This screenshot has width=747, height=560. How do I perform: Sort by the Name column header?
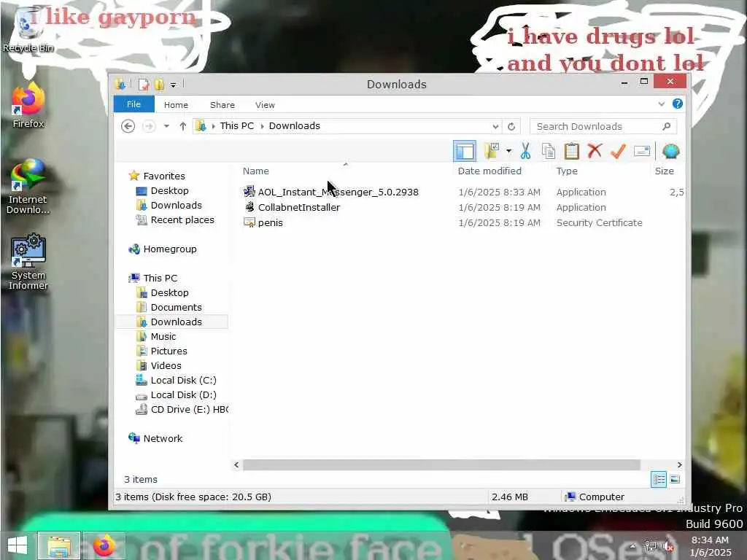(256, 171)
